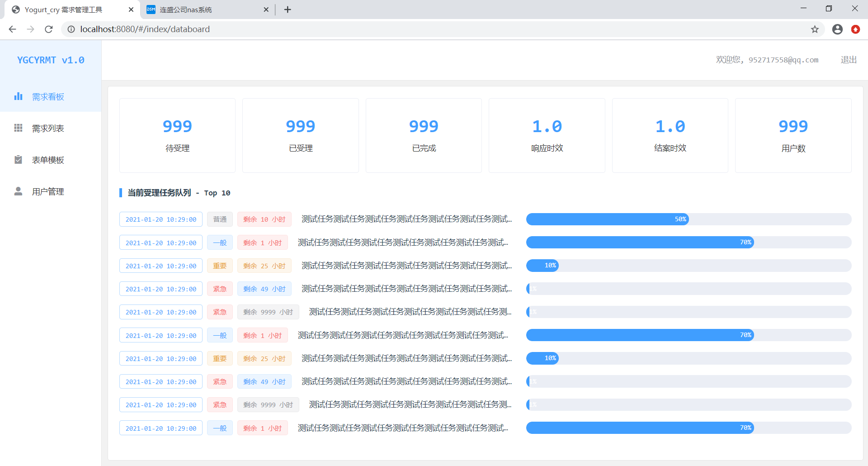Switch to the 连盛公司nas系统 tab
Image resolution: width=868 pixels, height=466 pixels.
tap(208, 10)
